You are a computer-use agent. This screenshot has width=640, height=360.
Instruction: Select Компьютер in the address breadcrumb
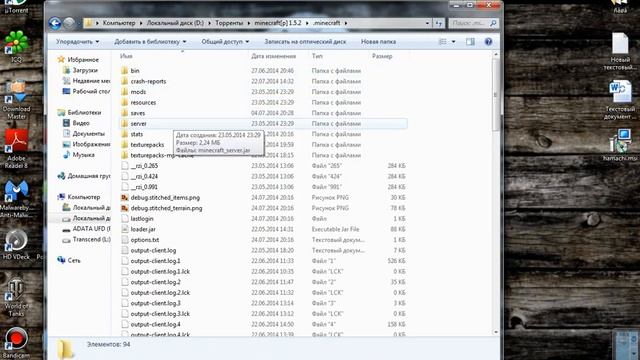coord(119,23)
